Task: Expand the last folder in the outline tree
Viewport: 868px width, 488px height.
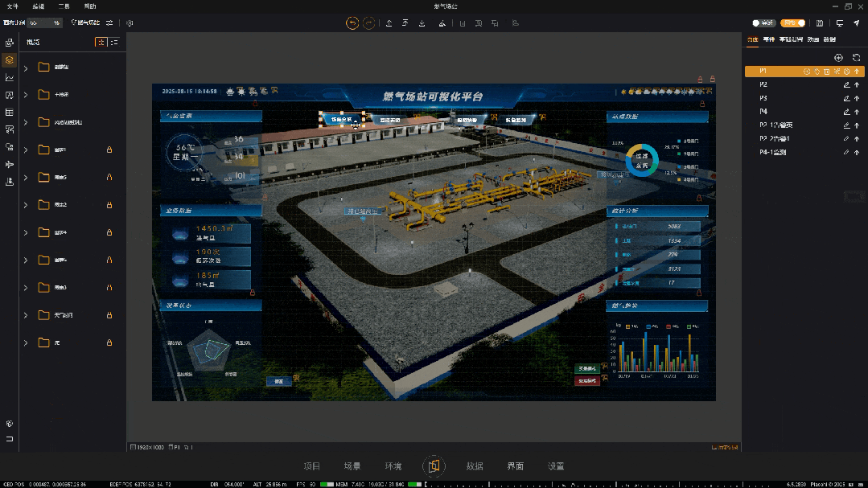Action: (26, 343)
